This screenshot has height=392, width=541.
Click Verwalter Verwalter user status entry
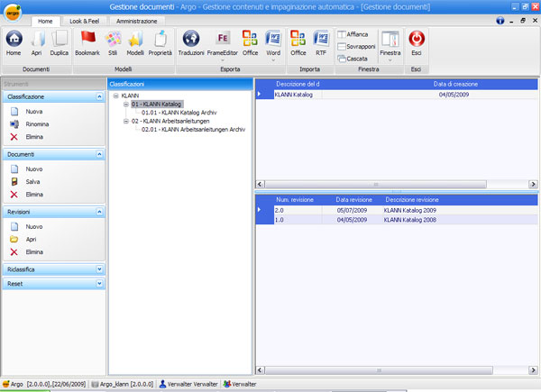click(x=188, y=384)
